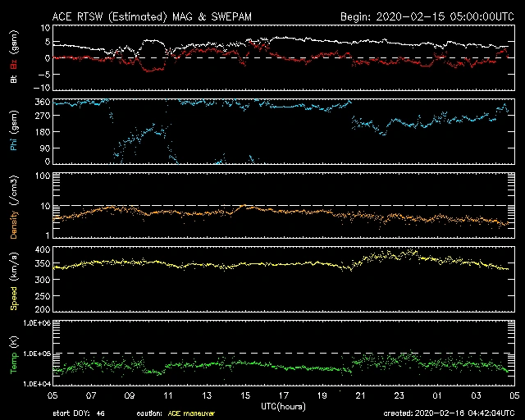Select the 180 tick on the Phi axis

(x=43, y=132)
